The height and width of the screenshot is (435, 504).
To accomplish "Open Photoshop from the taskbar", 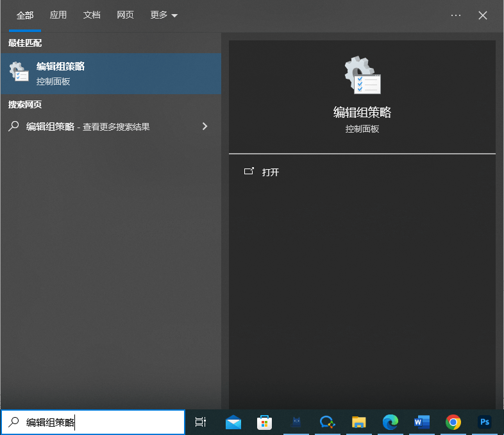I will 485,422.
